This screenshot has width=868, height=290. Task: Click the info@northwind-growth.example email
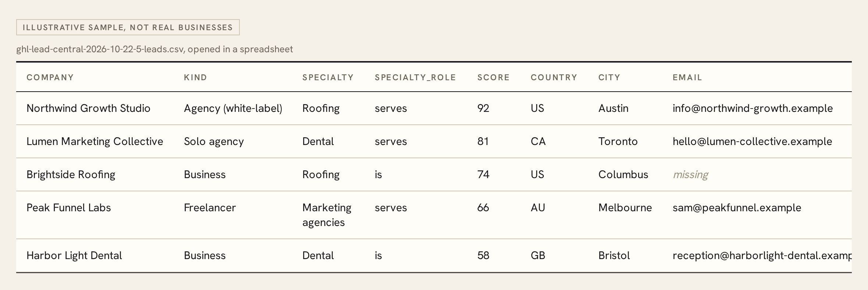753,108
